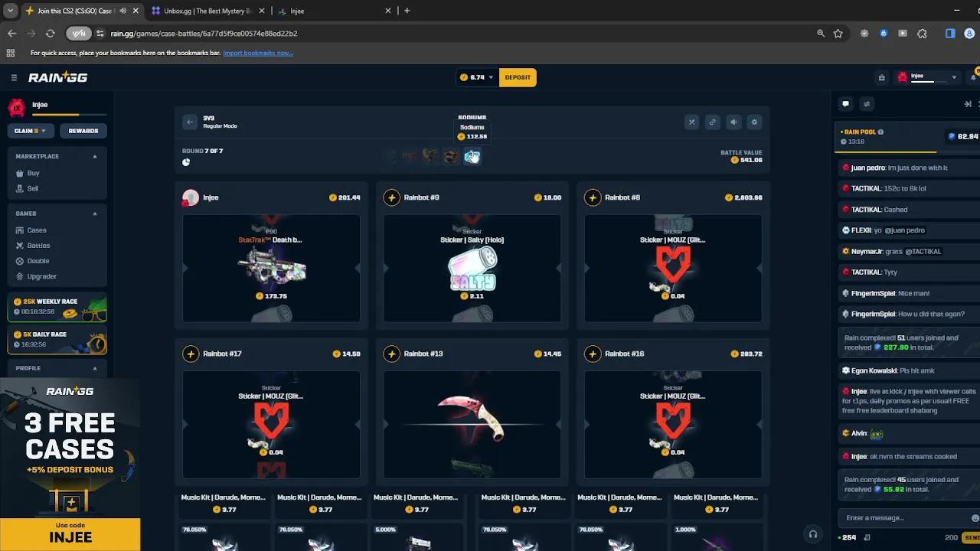This screenshot has width=980, height=551.
Task: Copy the battle link with the chain icon
Action: point(712,122)
